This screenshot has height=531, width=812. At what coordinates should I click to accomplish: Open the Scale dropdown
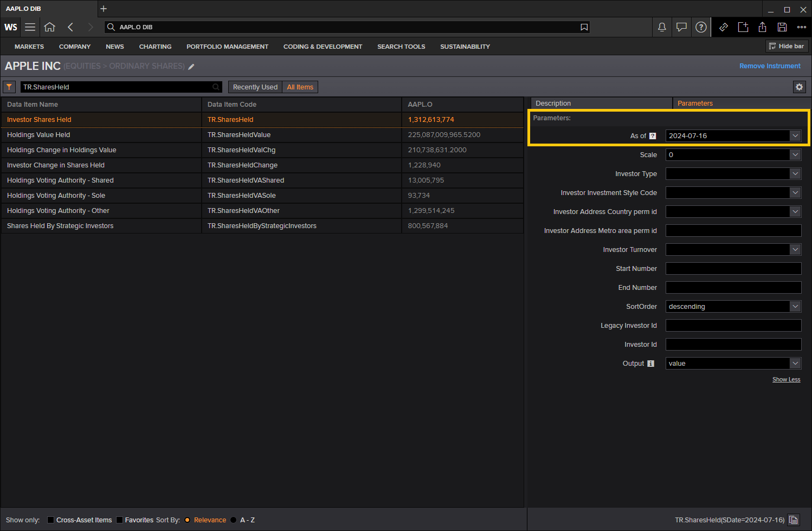pyautogui.click(x=795, y=155)
